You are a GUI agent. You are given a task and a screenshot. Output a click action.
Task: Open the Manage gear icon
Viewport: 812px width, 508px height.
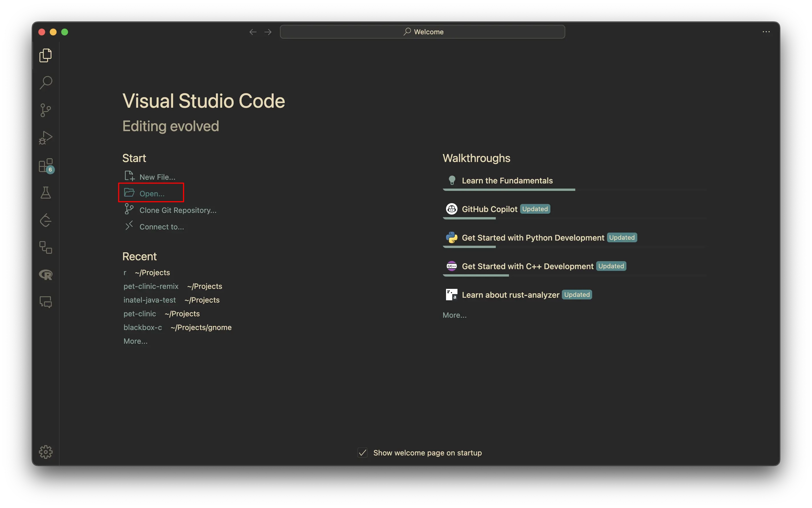click(45, 452)
